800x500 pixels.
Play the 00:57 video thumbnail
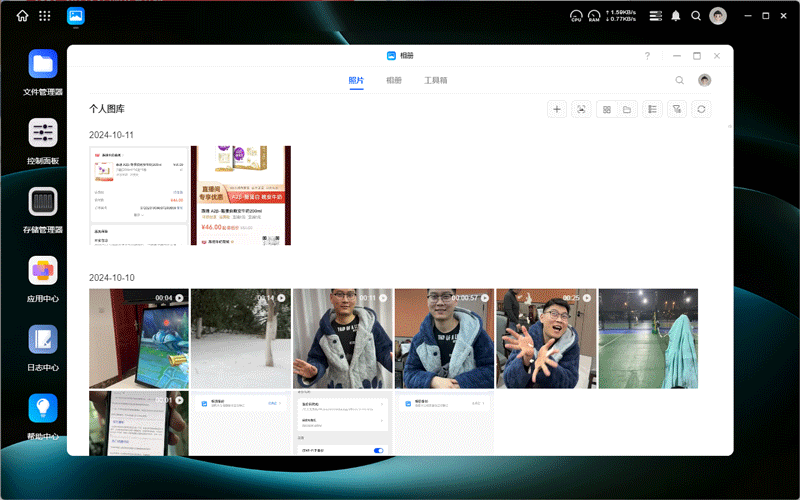point(444,338)
